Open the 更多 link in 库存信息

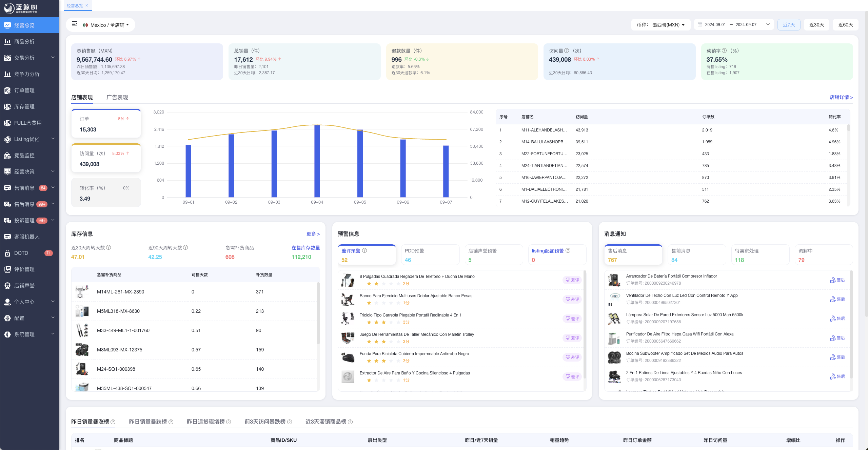point(313,234)
